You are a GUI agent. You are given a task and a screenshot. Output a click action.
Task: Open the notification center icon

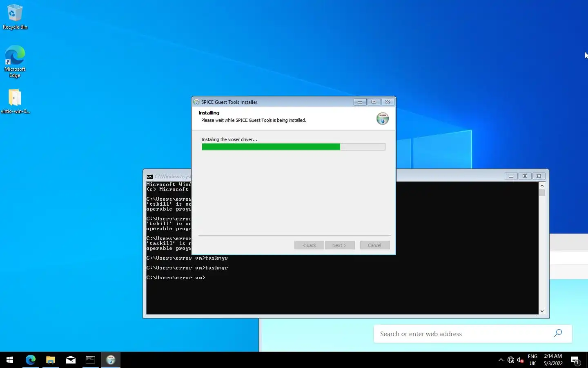(575, 360)
